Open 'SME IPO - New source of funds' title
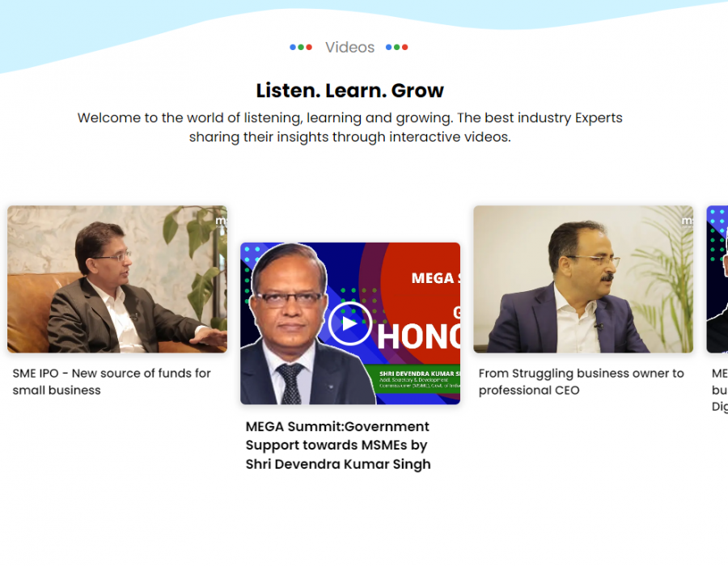Screen dimensions: 728x566 (112, 382)
